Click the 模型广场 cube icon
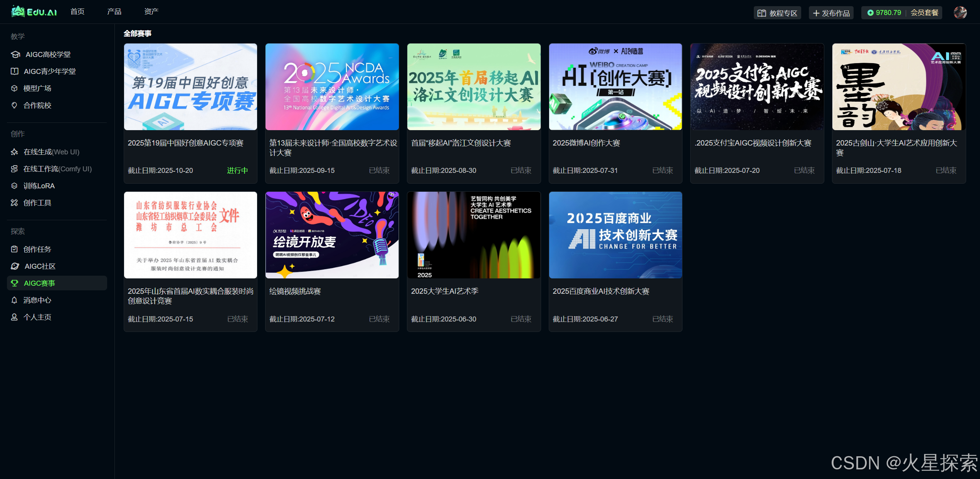The height and width of the screenshot is (479, 980). point(14,88)
